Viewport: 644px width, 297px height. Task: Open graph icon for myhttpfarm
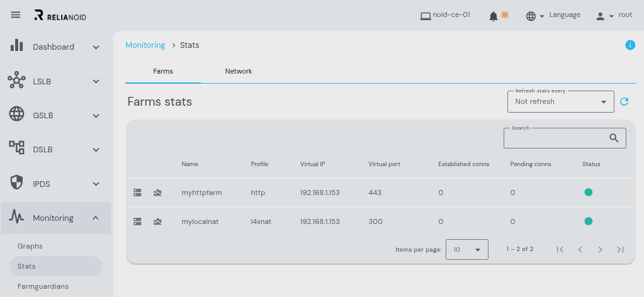tap(157, 193)
